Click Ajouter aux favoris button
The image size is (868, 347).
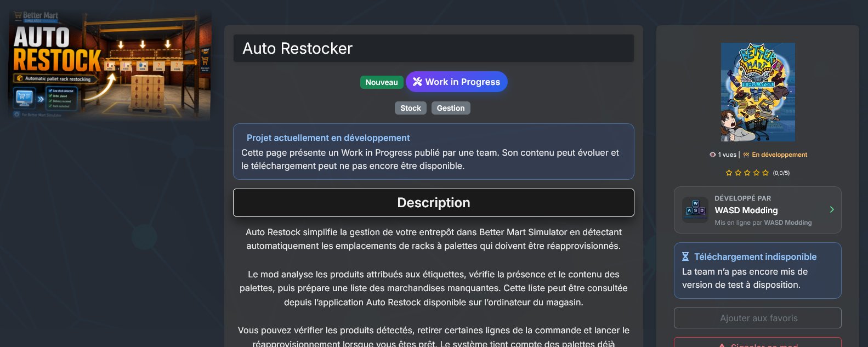(758, 318)
